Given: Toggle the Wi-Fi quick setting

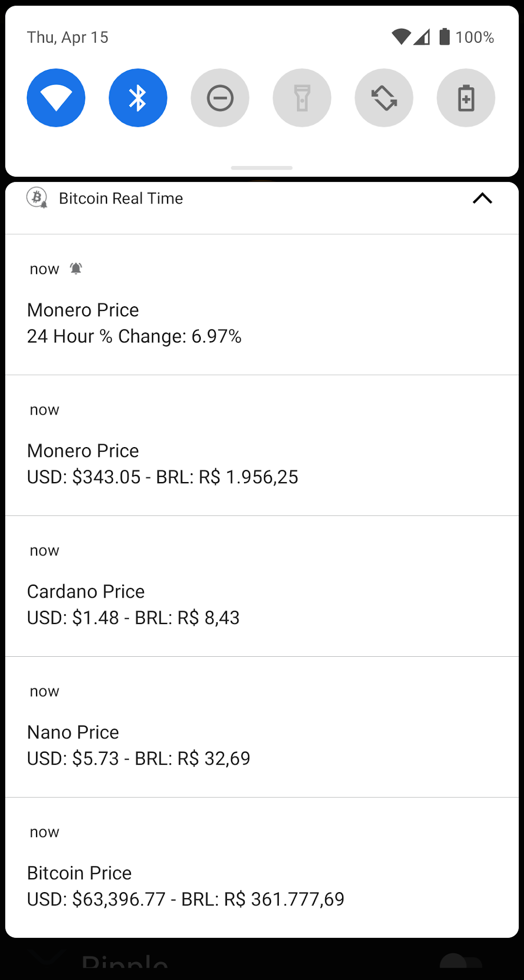Looking at the screenshot, I should point(56,98).
